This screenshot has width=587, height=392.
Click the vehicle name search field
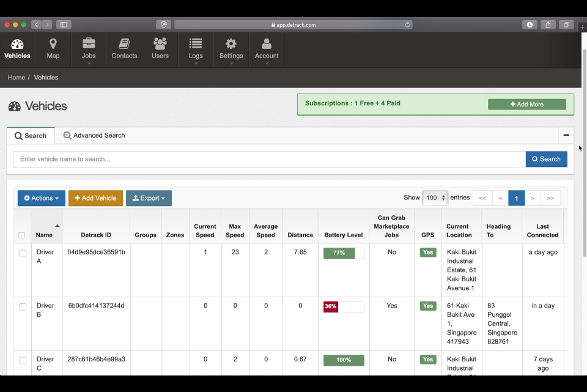pos(269,159)
